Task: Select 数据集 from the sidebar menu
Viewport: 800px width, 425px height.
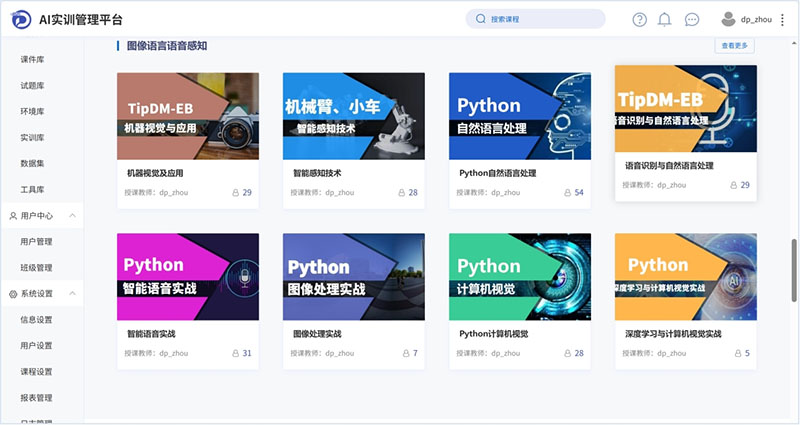Action: point(32,164)
